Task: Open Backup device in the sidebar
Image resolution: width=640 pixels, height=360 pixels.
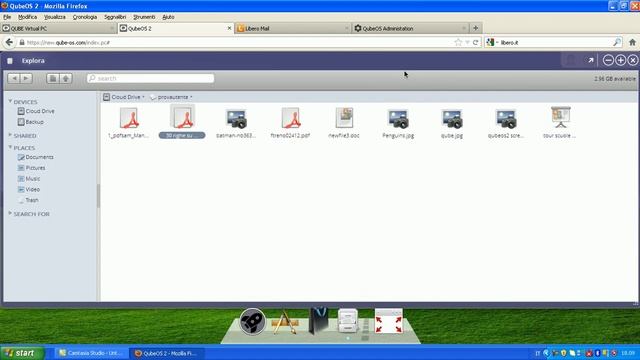Action: [x=31, y=122]
